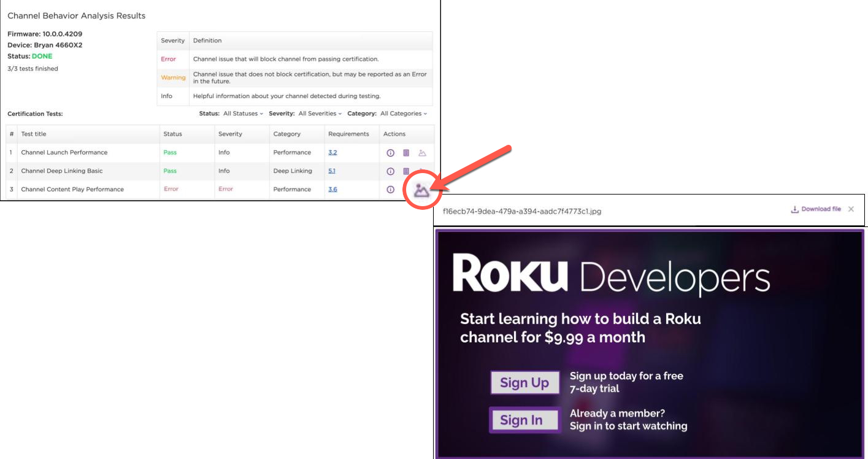
Task: Open info icon for Channel Deep Linking Basic
Action: pyautogui.click(x=390, y=171)
